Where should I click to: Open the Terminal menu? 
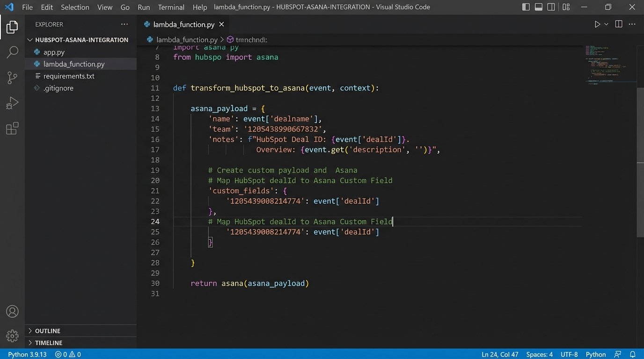pyautogui.click(x=171, y=7)
